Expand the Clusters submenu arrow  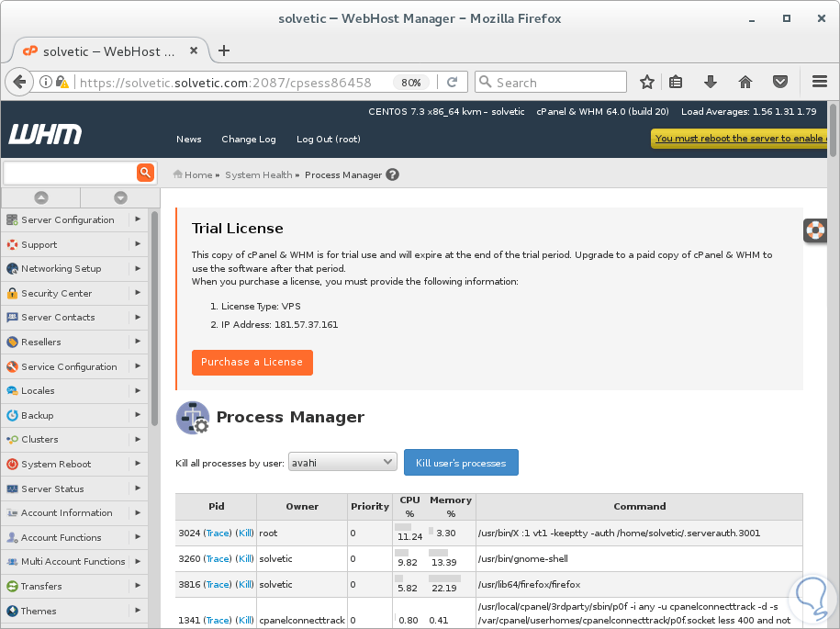coord(139,439)
